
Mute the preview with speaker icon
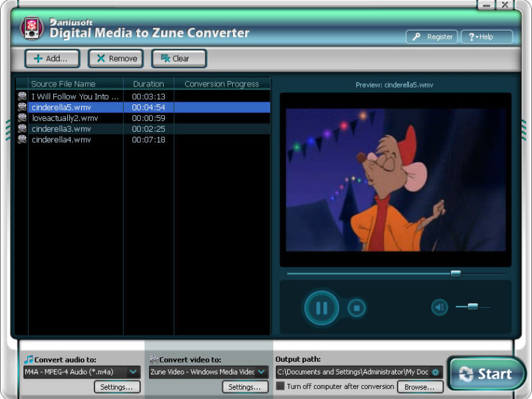[x=440, y=307]
